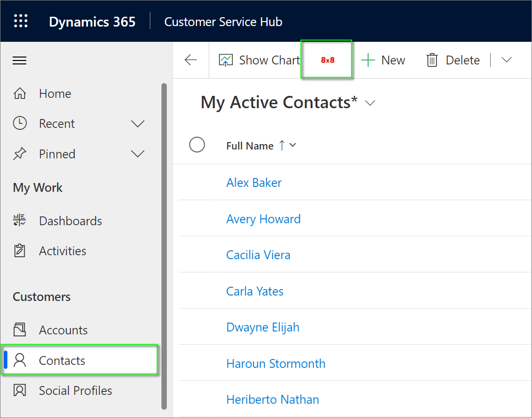Click the Activities clipboard icon
This screenshot has width=532, height=418.
(20, 251)
